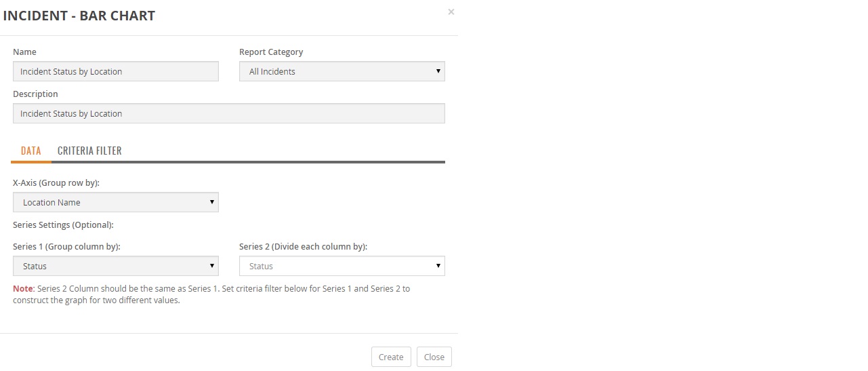Click the Series 2 (Divide each column by) label
The width and height of the screenshot is (868, 371).
(303, 246)
